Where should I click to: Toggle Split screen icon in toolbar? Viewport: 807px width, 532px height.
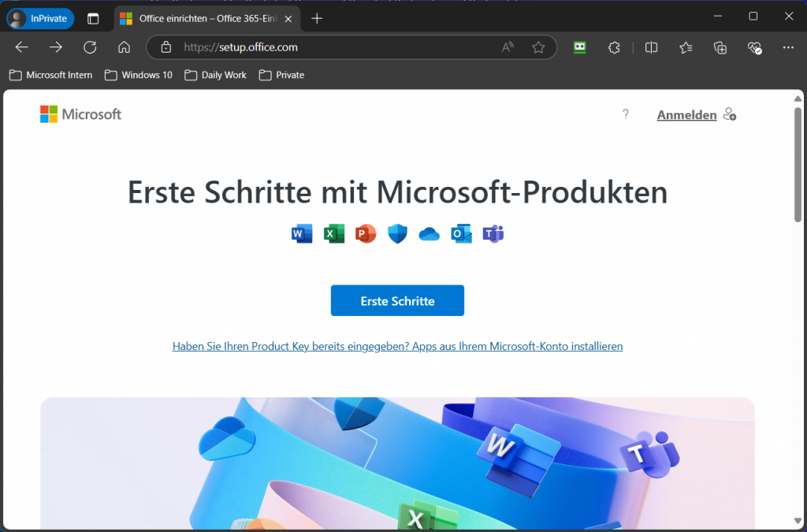(x=651, y=47)
